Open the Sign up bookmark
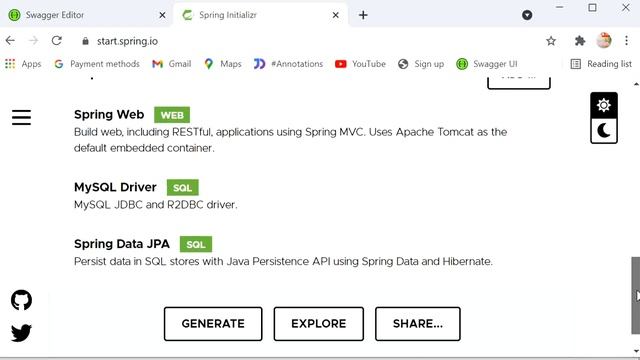Screen dimensions: 640x360 (421, 64)
